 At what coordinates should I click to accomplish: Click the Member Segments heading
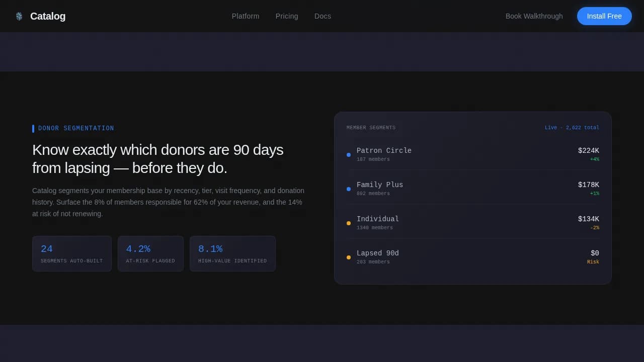371,128
